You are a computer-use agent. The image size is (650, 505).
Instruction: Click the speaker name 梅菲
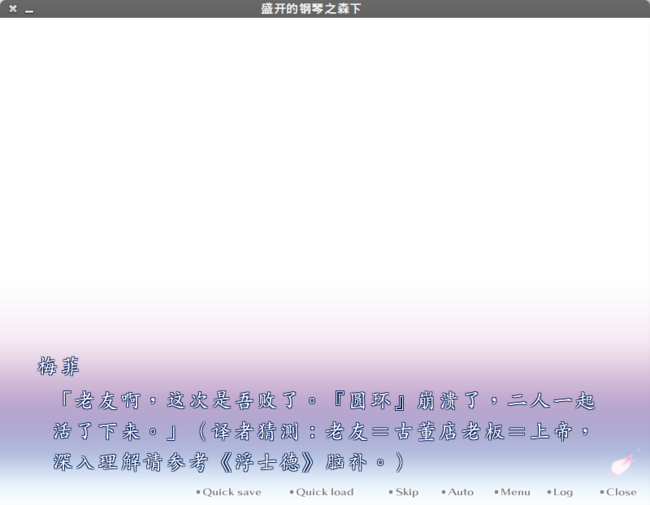58,367
